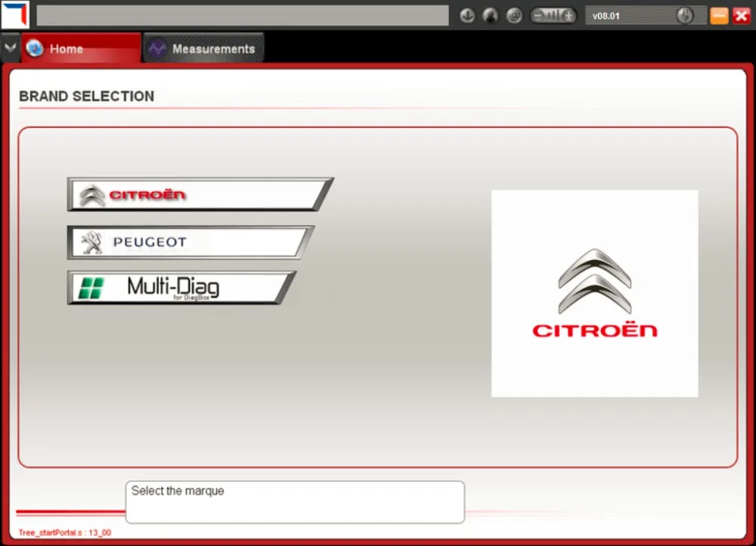Close DiagBox with the red X button

742,16
